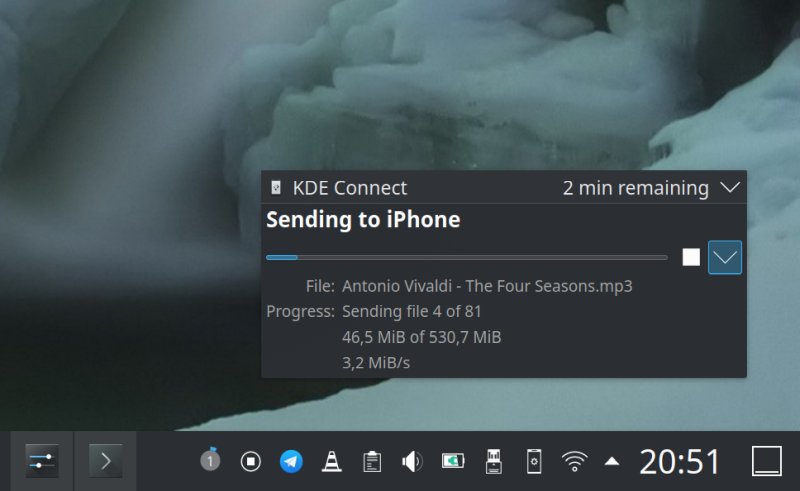The image size is (800, 491).
Task: Click the stop-square tray icon
Action: click(251, 461)
